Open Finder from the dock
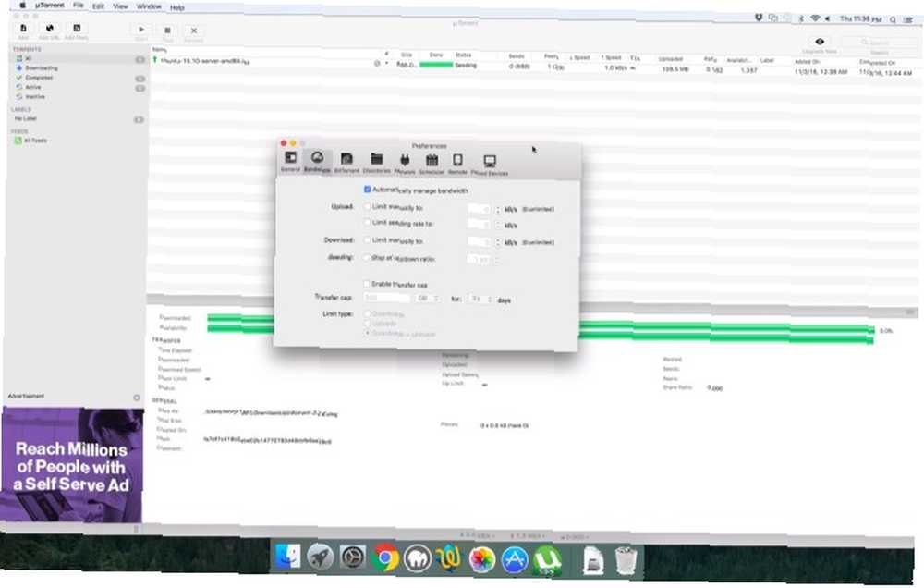924x588 pixels. pyautogui.click(x=288, y=557)
